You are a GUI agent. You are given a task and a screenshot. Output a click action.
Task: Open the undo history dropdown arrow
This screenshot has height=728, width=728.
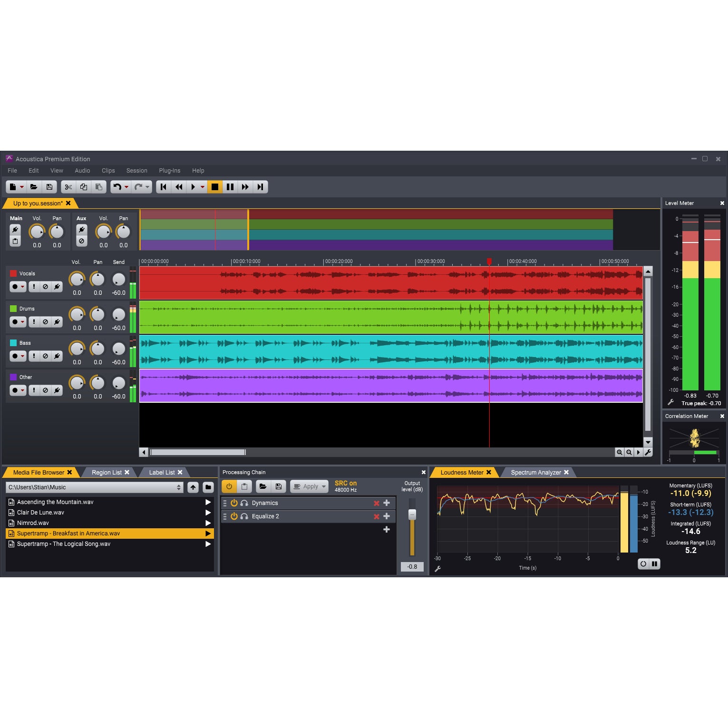[x=126, y=187]
